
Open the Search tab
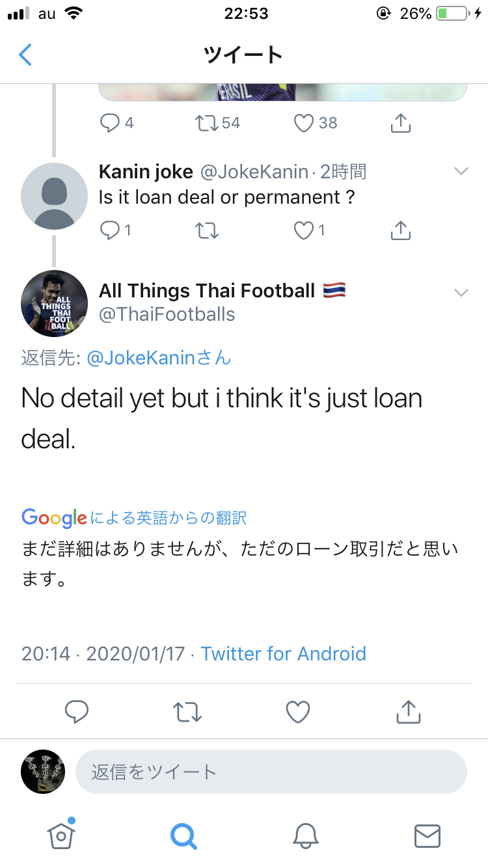tap(183, 835)
